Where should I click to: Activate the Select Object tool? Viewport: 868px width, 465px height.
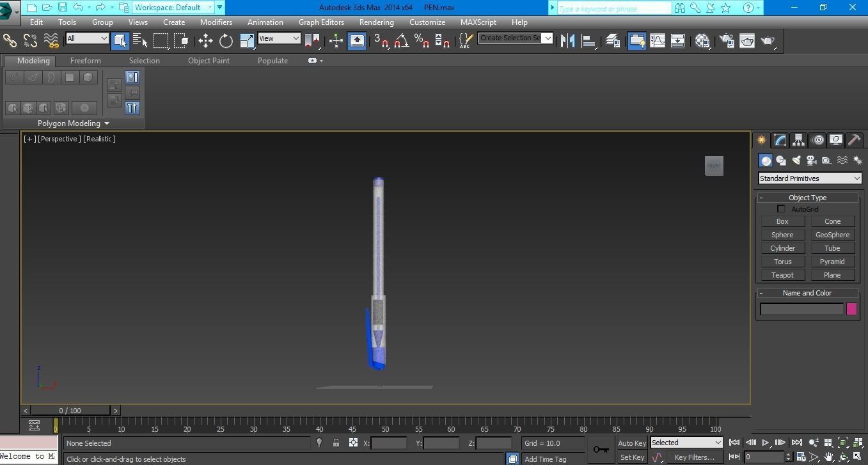(x=120, y=41)
